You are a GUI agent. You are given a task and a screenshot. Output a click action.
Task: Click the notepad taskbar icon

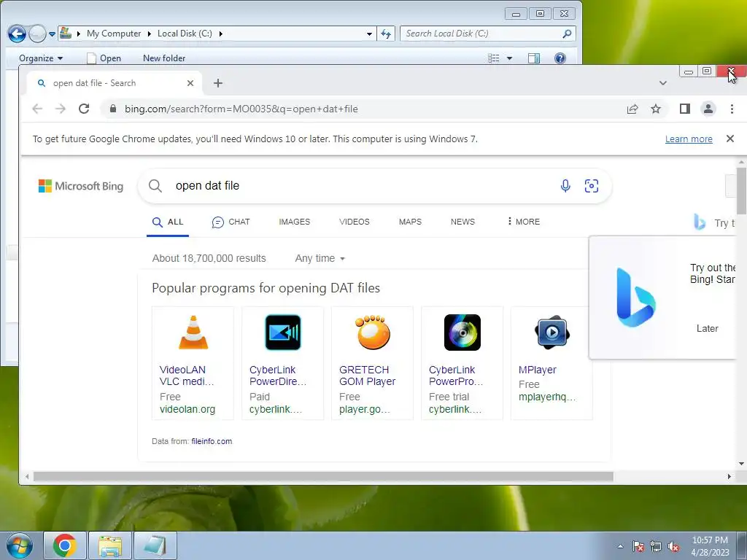click(x=155, y=545)
